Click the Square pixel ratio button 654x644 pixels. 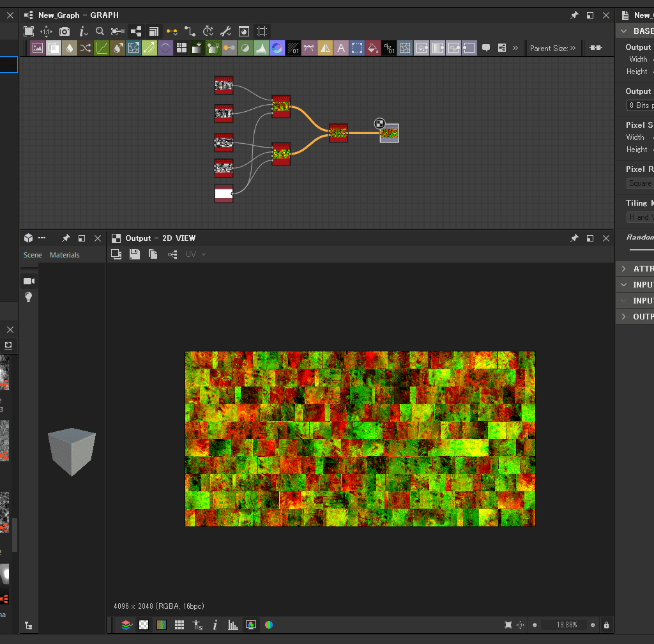pos(639,183)
